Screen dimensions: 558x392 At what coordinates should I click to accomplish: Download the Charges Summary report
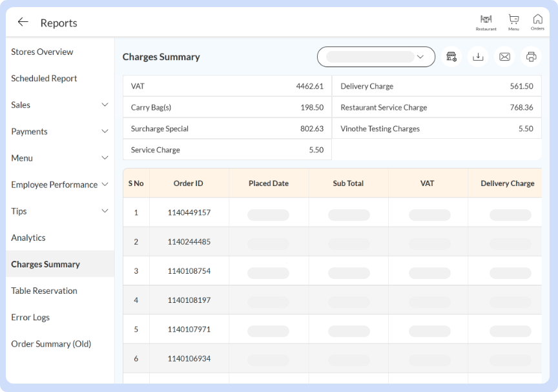[478, 57]
